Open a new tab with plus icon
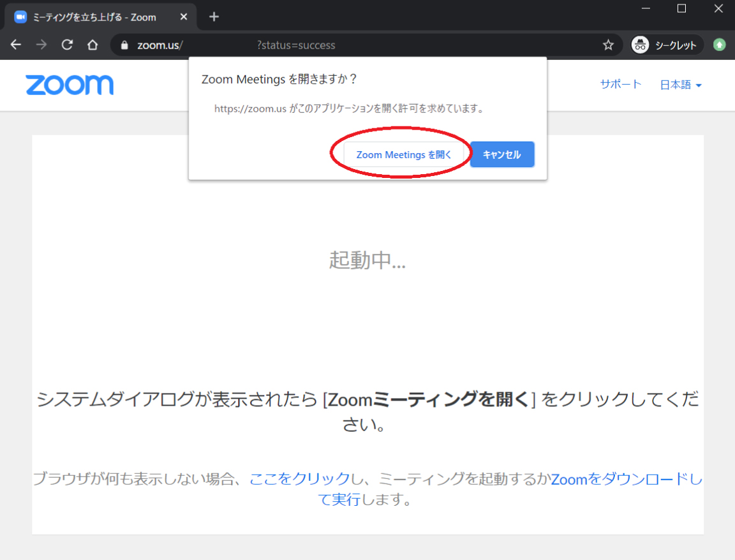735x560 pixels. tap(214, 17)
